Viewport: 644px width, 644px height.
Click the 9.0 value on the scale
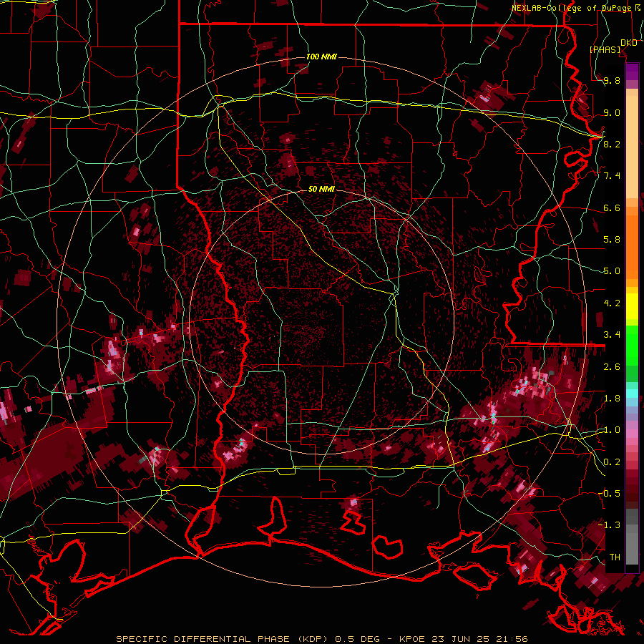[x=612, y=113]
